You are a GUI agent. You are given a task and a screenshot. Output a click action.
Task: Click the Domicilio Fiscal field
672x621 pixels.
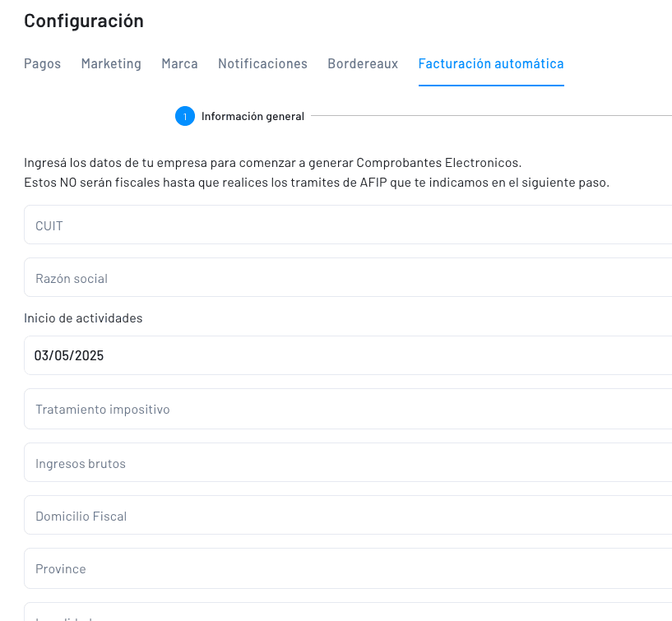click(x=345, y=516)
